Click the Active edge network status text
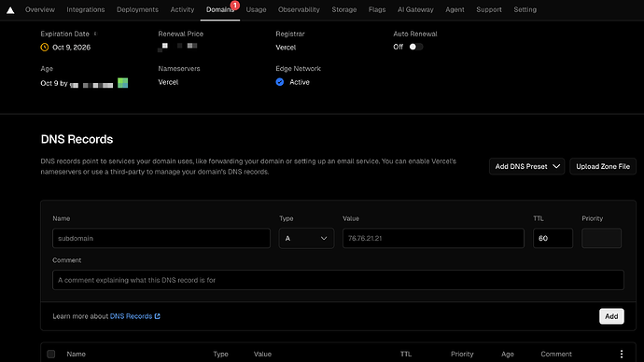The height and width of the screenshot is (362, 644). point(300,82)
